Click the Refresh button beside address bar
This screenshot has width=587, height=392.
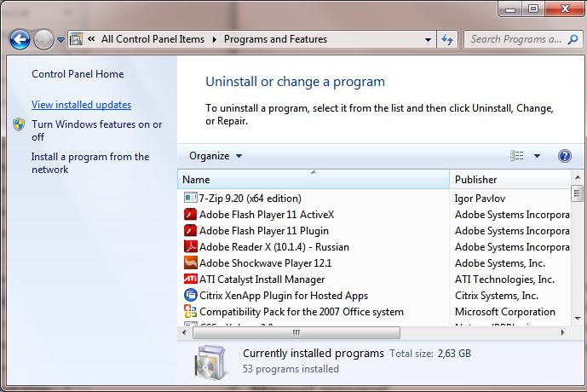447,39
